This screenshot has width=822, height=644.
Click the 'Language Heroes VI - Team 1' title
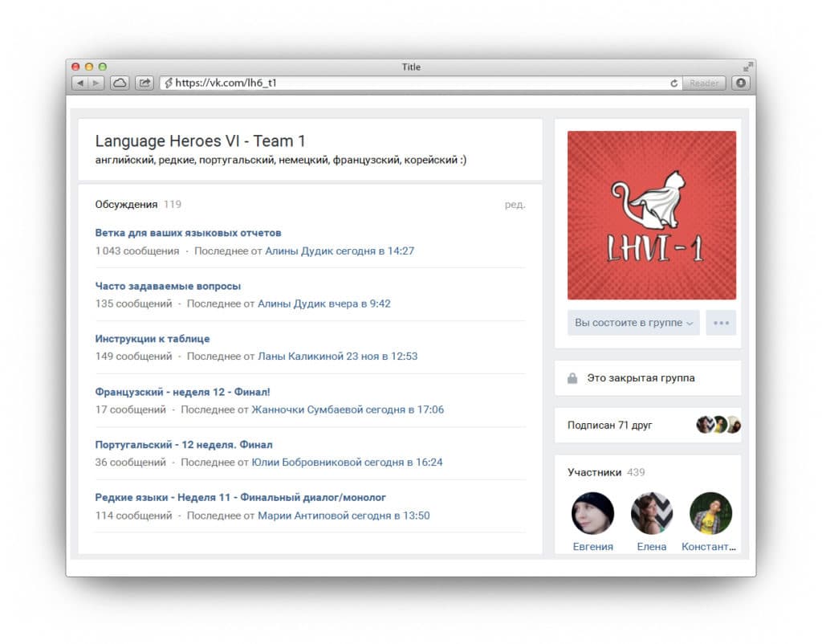click(x=200, y=141)
